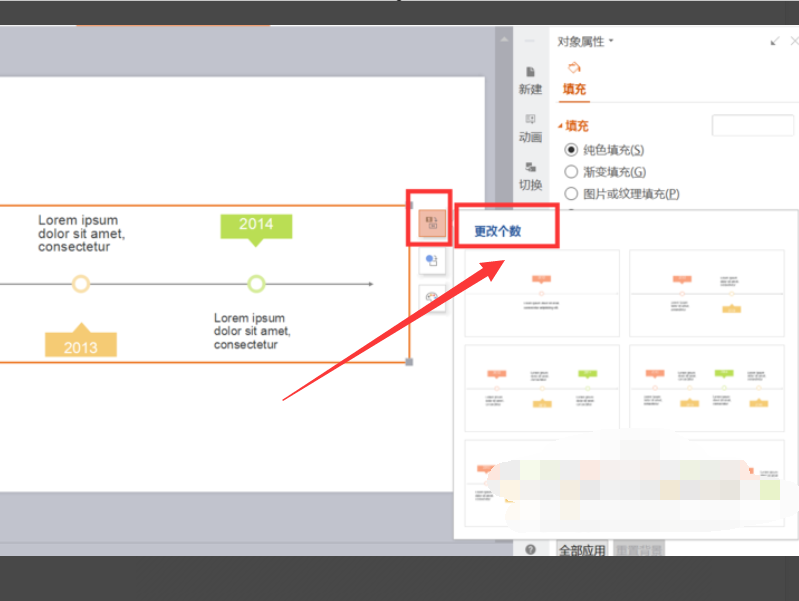The height and width of the screenshot is (601, 799).
Task: Open the 动画 animation sidebar icon
Action: [530, 129]
